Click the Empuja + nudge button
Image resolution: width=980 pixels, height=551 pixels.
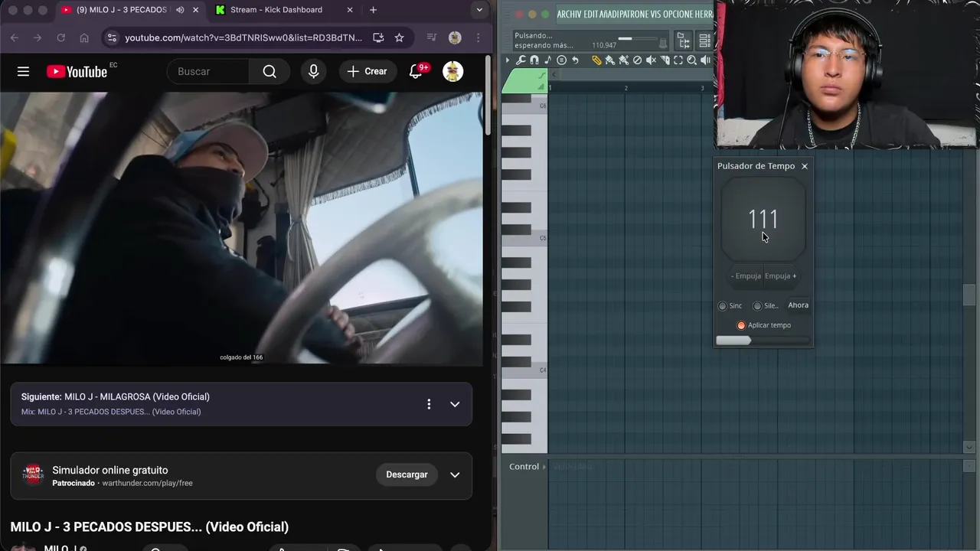tap(780, 276)
